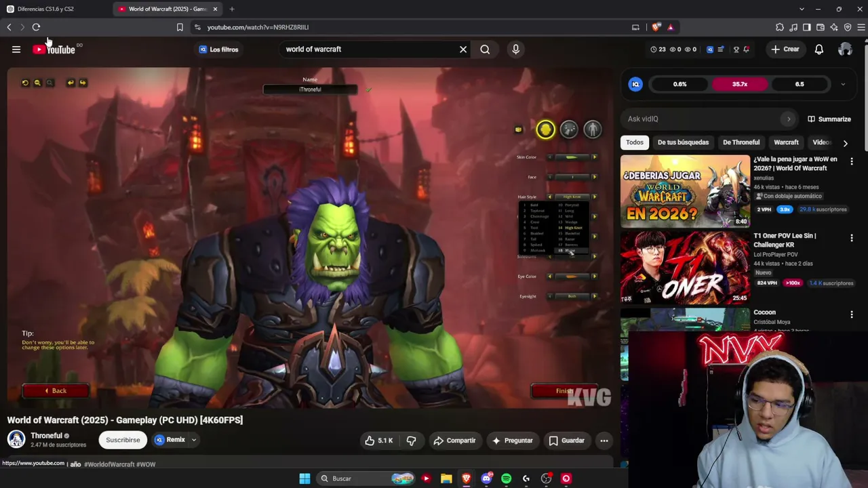Open the Brave Shields lion icon
868x488 pixels.
coord(656,27)
